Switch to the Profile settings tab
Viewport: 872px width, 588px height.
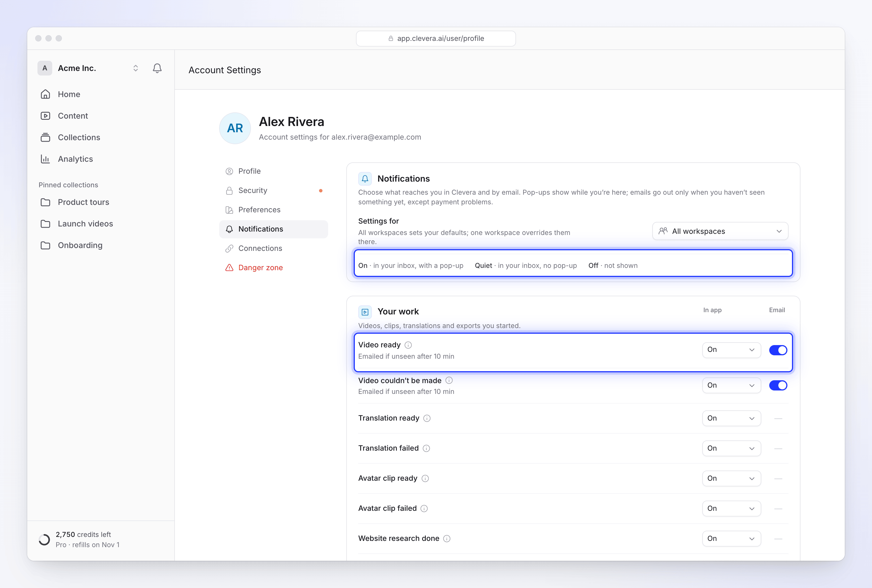click(x=273, y=171)
